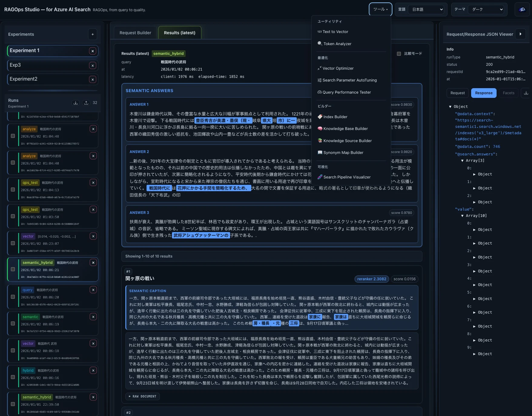532x416 pixels.
Task: Select Knowledge Source Builder menu entry
Action: [351, 141]
